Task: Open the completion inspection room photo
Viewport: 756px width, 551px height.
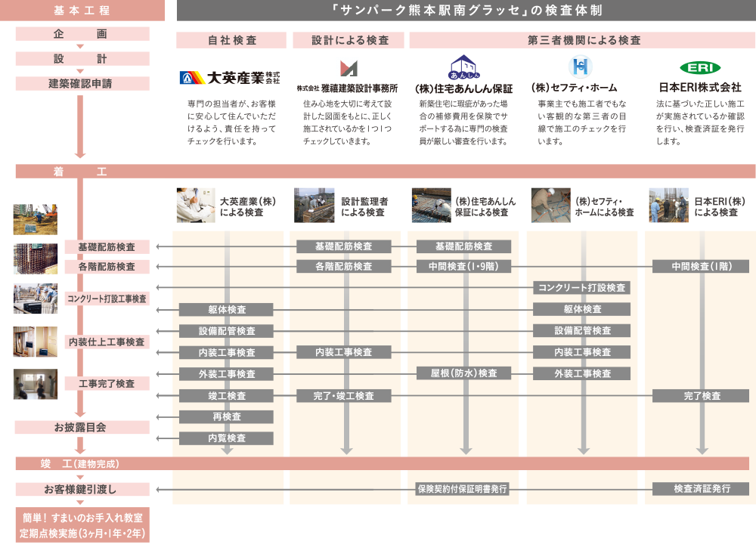Action: (x=36, y=384)
